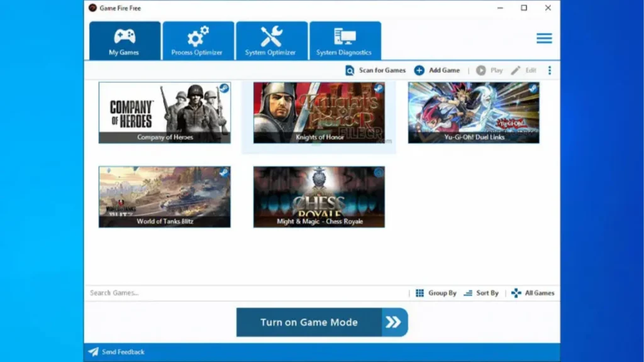
Task: Click the Send Feedback link
Action: pyautogui.click(x=123, y=352)
